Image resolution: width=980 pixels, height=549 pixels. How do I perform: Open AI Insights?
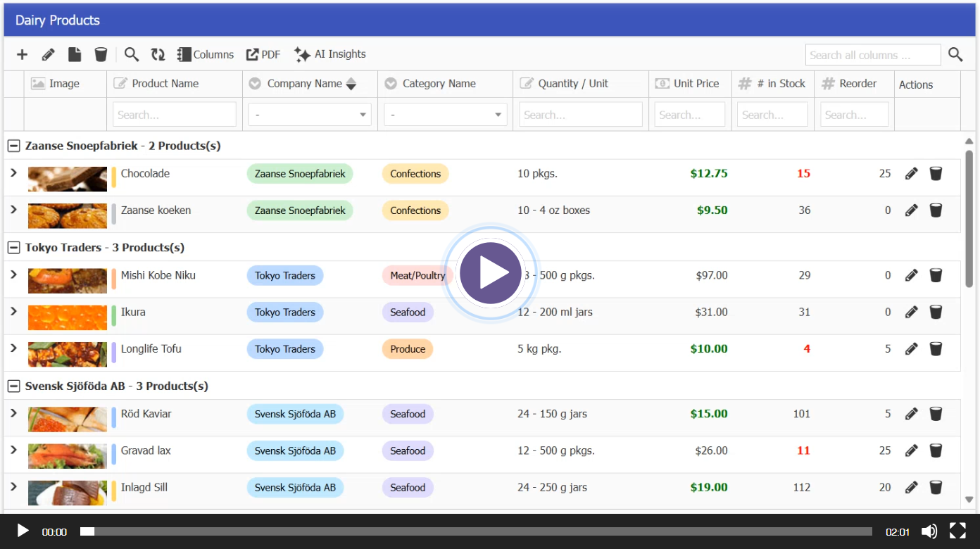click(x=330, y=54)
